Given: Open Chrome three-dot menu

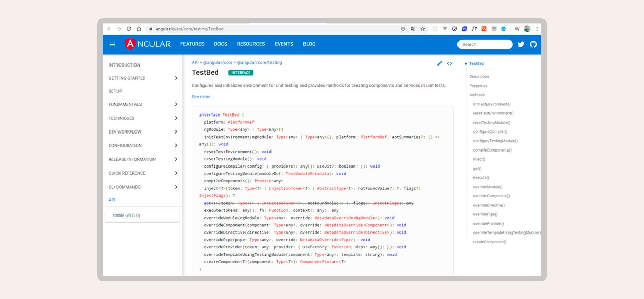Looking at the screenshot, I should (537, 29).
